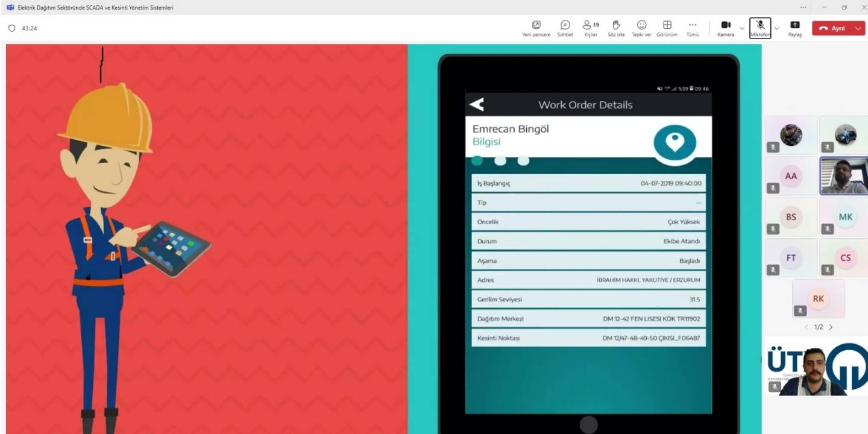Select participant tile CS
The height and width of the screenshot is (434, 868).
coord(844,258)
